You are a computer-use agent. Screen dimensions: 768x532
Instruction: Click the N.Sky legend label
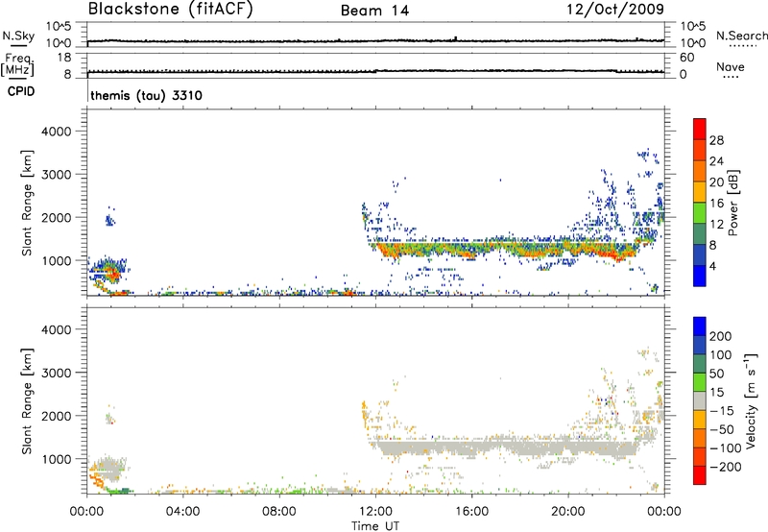18,36
